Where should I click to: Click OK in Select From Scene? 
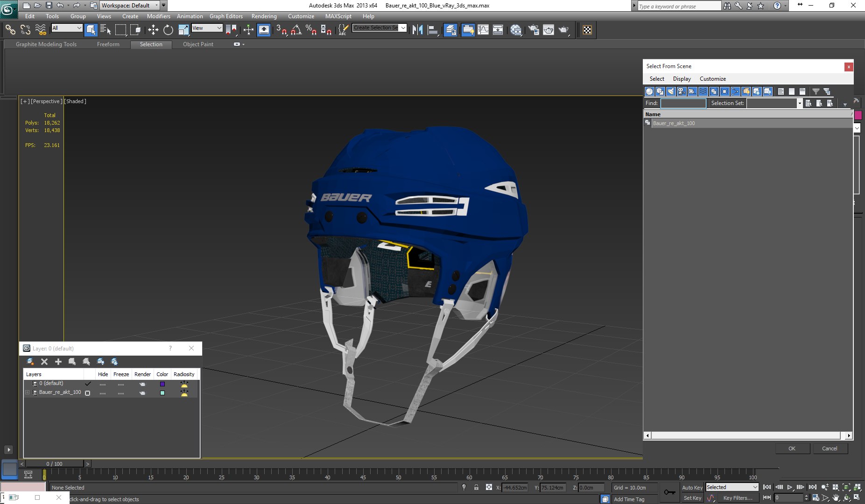pos(792,448)
